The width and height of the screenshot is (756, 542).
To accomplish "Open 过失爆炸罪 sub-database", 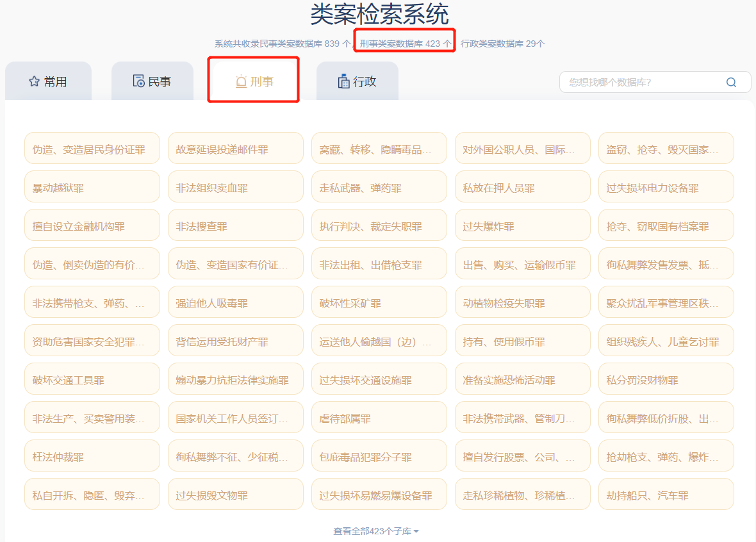I will pyautogui.click(x=522, y=226).
